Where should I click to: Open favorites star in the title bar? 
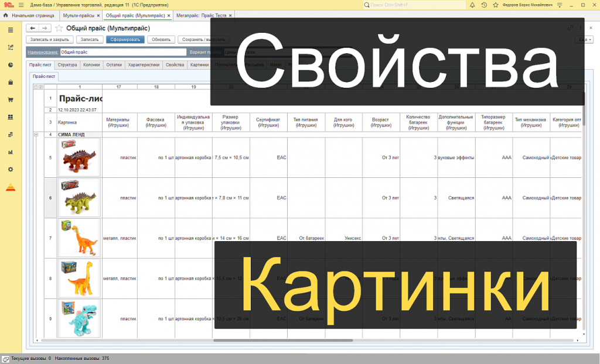496,5
